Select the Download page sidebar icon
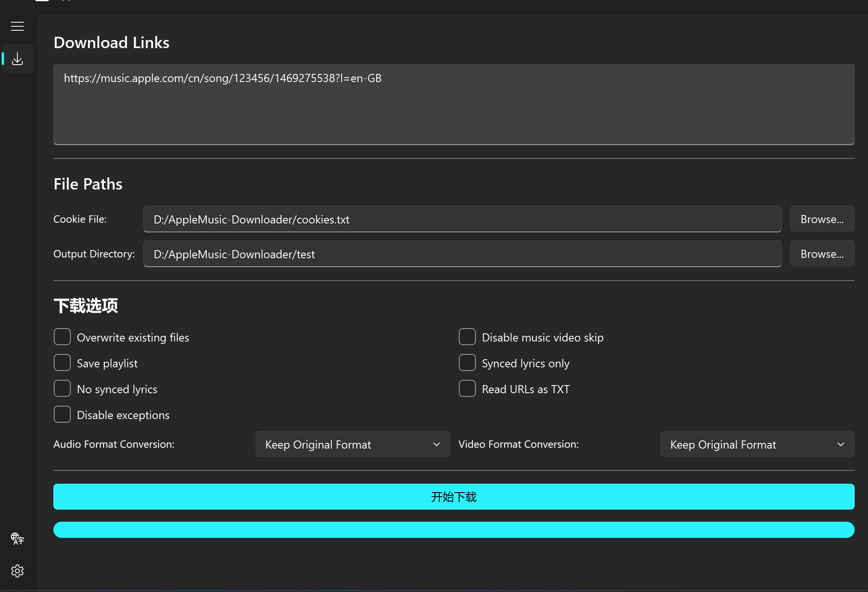This screenshot has width=868, height=592. [17, 59]
